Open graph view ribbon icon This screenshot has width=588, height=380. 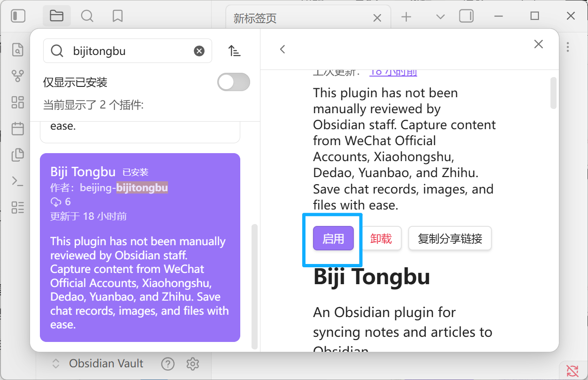point(17,76)
